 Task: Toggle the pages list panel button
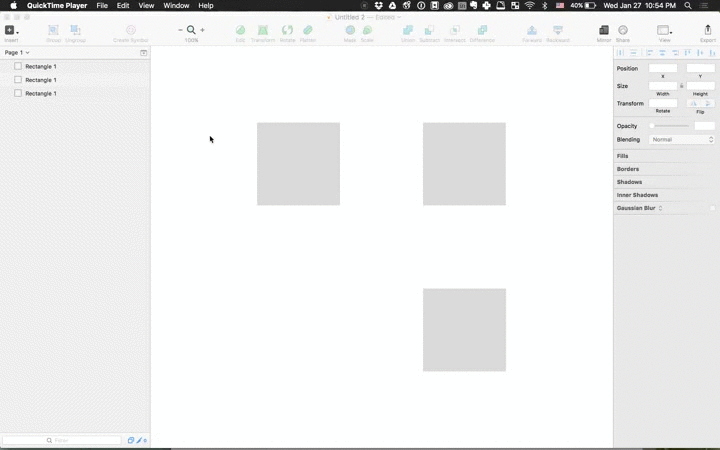pos(143,53)
